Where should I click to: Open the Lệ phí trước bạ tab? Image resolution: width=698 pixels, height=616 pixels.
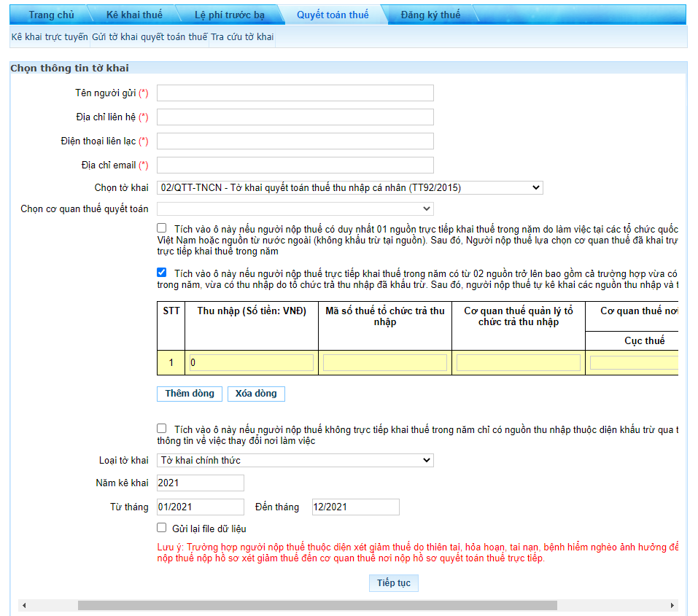click(x=230, y=15)
